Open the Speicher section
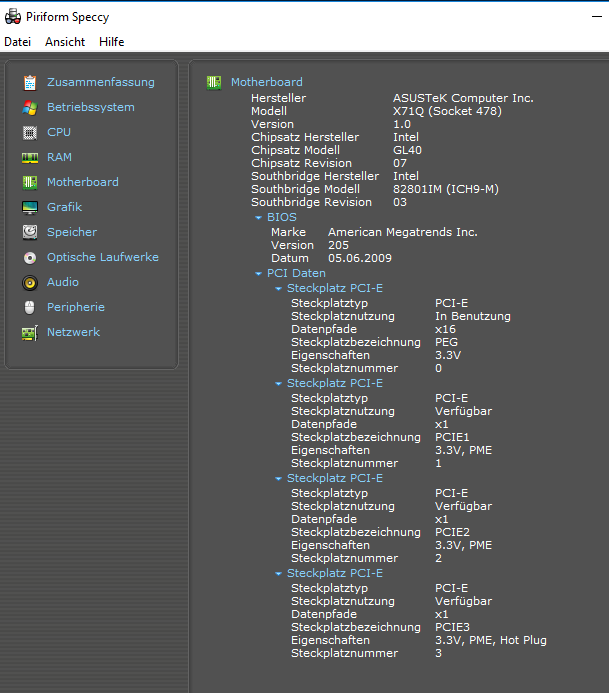Viewport: 609px width, 693px height. (x=72, y=232)
